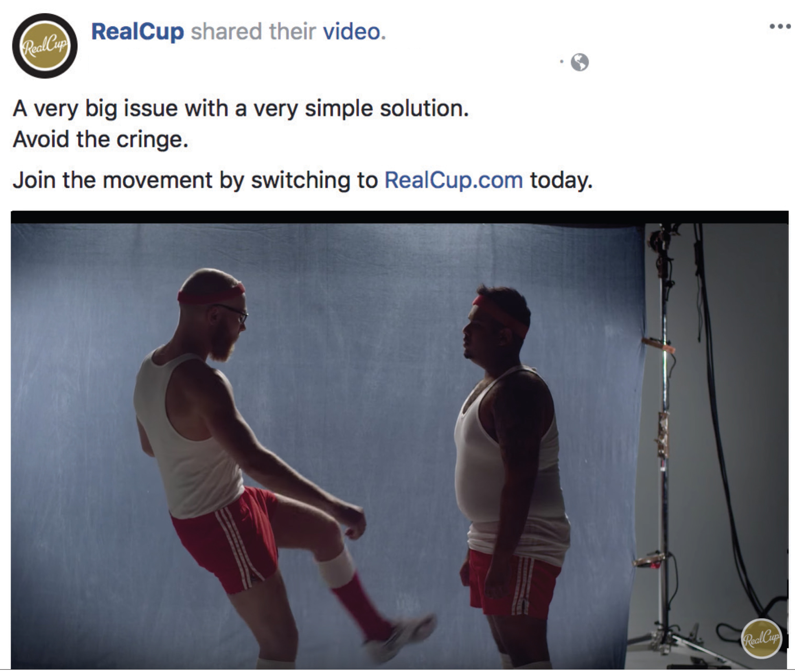Play the shared RealCup video
Screen dimensions: 795x672
point(399,440)
